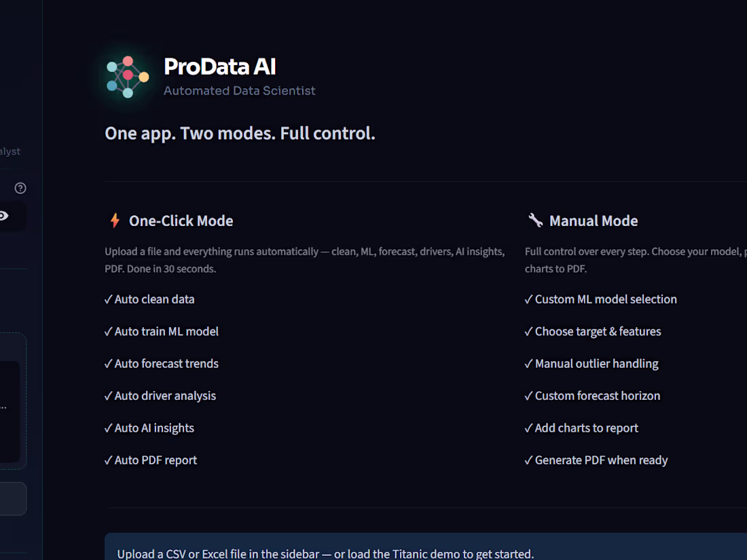Open the help question-mark icon in the sidebar
The image size is (747, 560).
click(20, 188)
